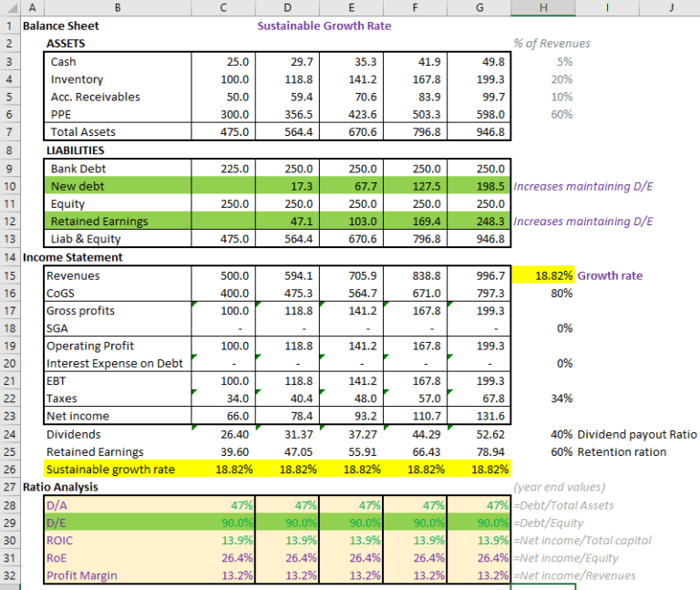The image size is (700, 590).
Task: Click Revenues value 500.0
Action: coord(223,275)
